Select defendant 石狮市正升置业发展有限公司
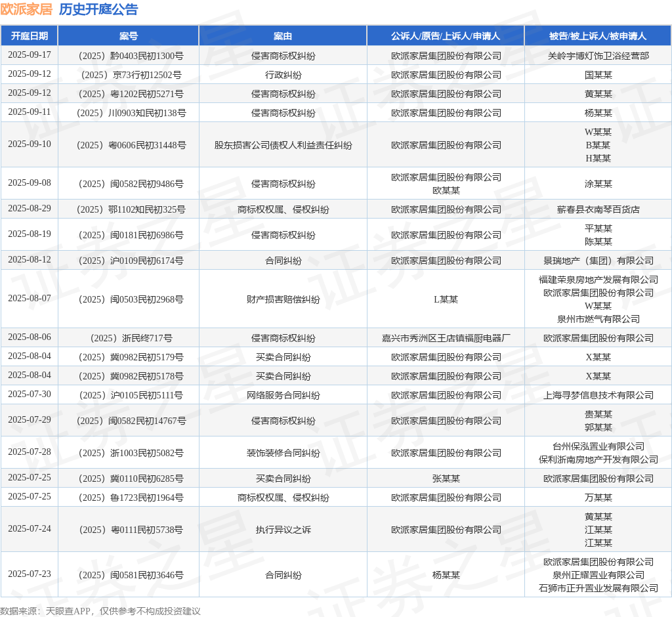Image resolution: width=672 pixels, height=617 pixels. 598,588
